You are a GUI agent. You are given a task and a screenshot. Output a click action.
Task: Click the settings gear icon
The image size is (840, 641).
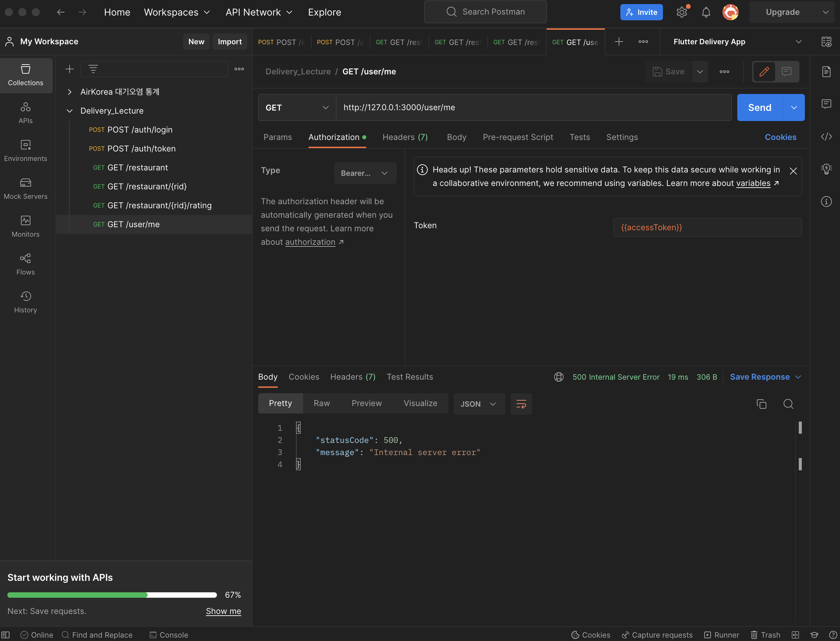point(682,12)
